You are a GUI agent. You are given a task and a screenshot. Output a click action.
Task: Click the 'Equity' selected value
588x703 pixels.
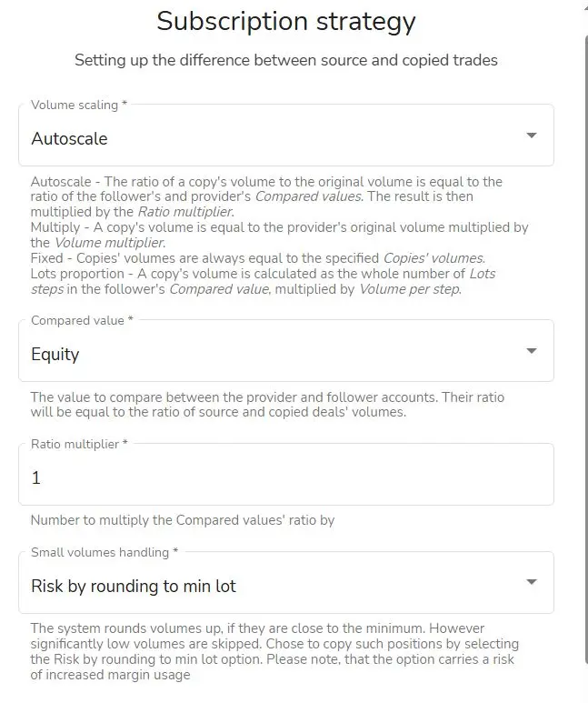pyautogui.click(x=55, y=355)
